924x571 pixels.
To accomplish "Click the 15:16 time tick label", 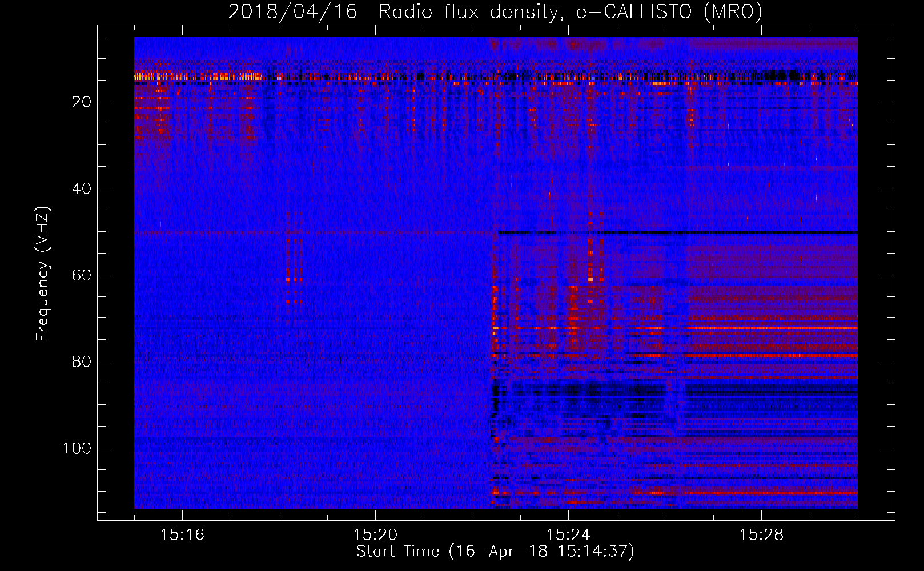I will [x=182, y=534].
